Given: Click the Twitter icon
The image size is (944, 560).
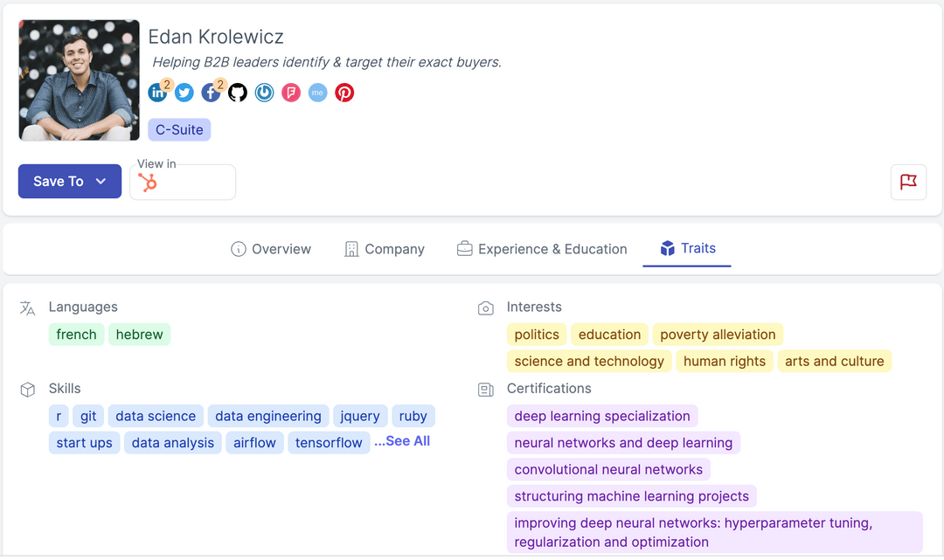Looking at the screenshot, I should pos(184,93).
